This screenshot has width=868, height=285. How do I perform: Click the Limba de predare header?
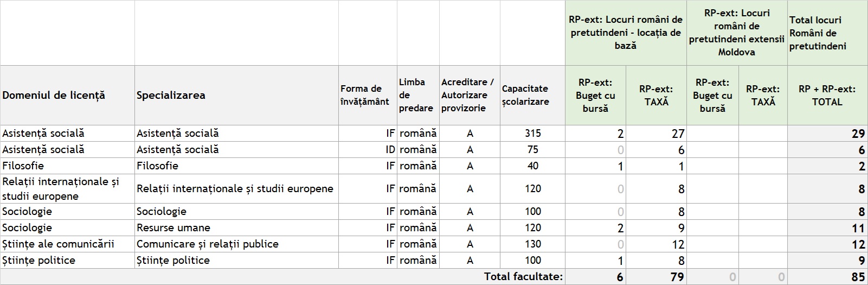tap(418, 95)
